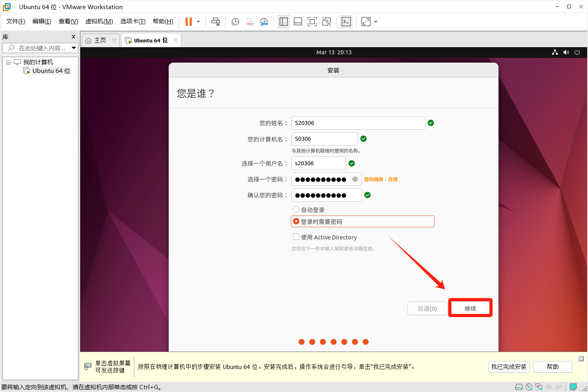Click the Ubuntu network status icon
This screenshot has width=588, height=392.
pyautogui.click(x=555, y=52)
